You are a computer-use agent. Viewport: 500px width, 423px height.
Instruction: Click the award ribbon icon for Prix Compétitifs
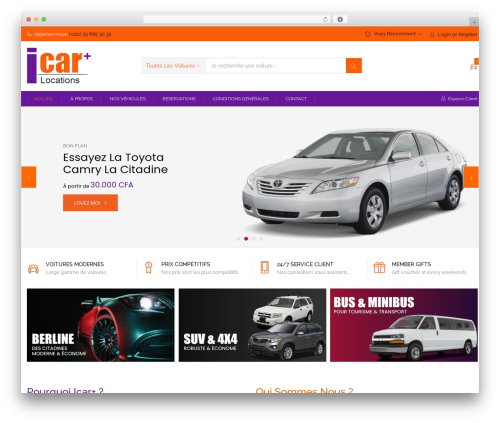[x=149, y=268]
